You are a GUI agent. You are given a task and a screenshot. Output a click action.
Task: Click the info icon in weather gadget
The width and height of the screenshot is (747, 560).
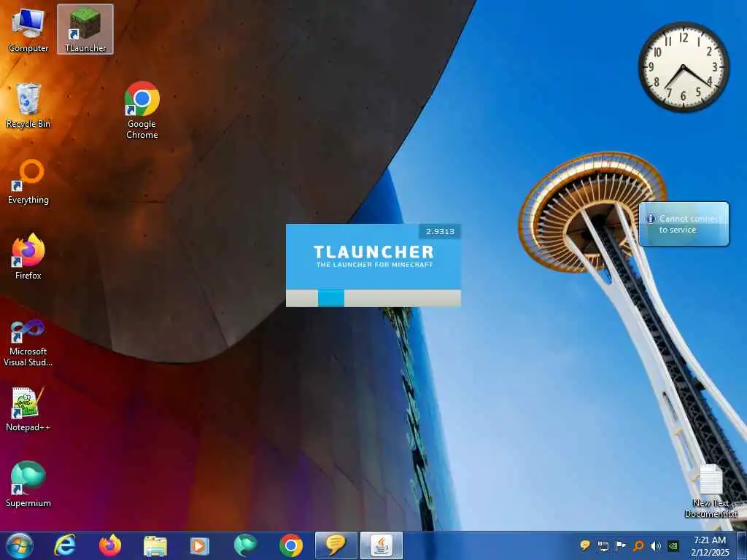tap(650, 219)
